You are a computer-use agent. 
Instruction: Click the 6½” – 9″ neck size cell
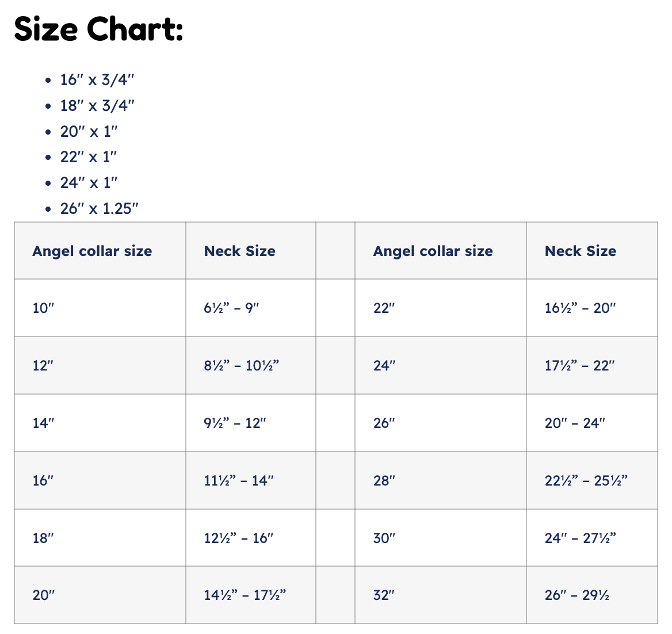(251, 308)
